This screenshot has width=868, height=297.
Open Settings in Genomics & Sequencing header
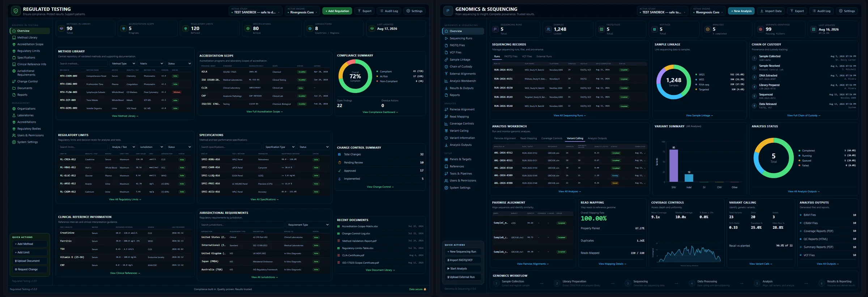[847, 11]
